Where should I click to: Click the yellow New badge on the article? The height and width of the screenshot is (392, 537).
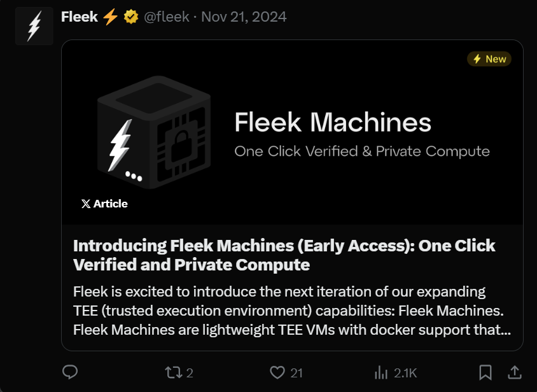(x=489, y=59)
